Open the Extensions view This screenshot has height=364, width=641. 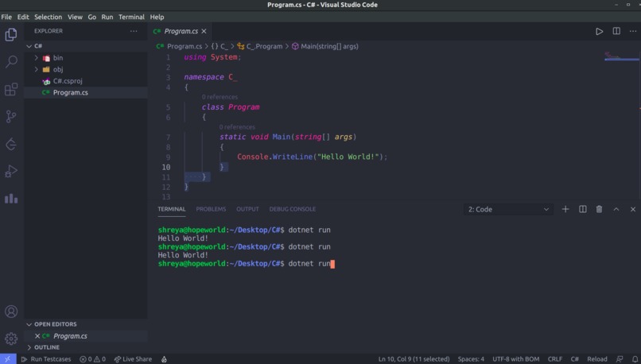coord(11,89)
